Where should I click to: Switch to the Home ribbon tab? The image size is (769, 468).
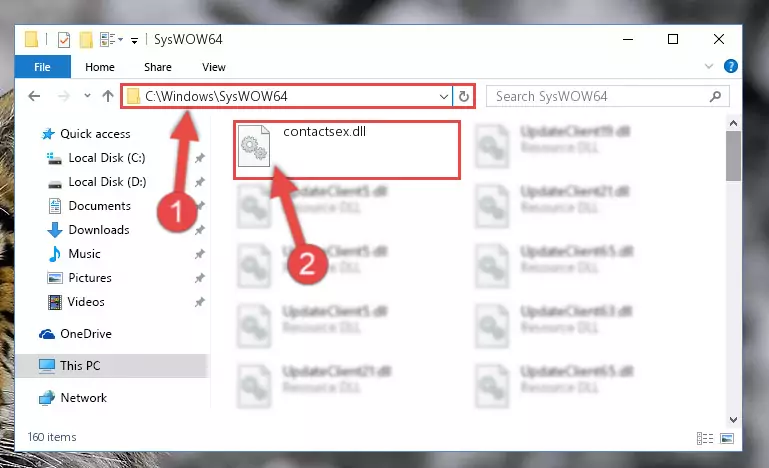tap(100, 67)
